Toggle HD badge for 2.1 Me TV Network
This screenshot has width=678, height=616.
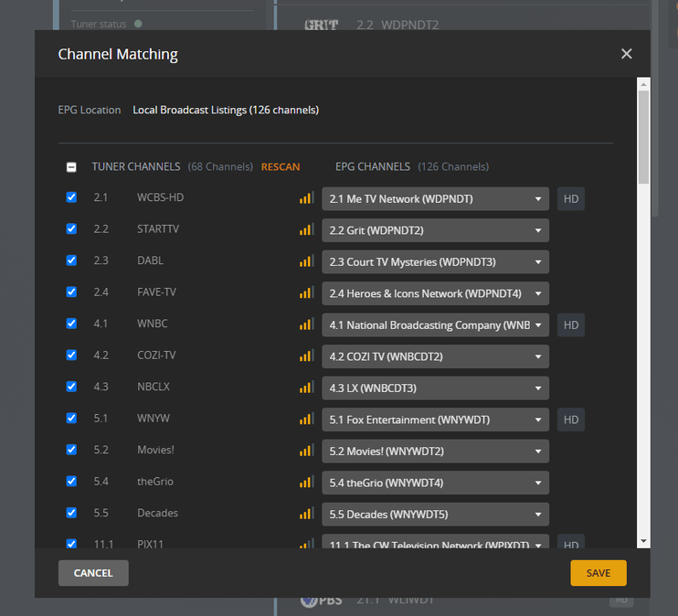(x=571, y=199)
